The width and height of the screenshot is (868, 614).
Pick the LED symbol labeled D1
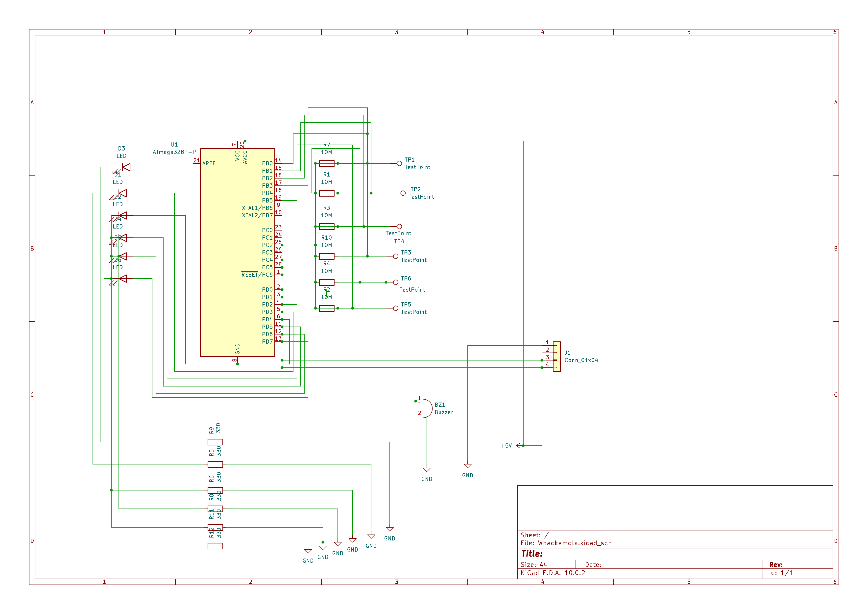coord(122,193)
